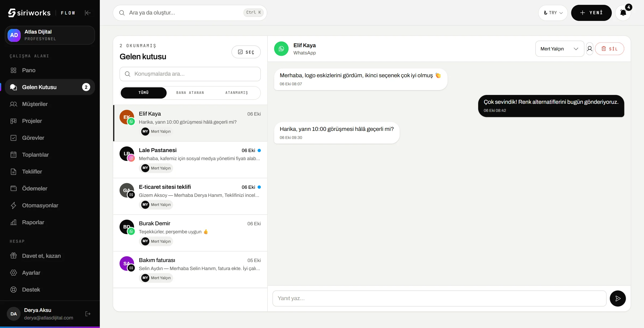The width and height of the screenshot is (644, 328).
Task: Click the logout icon next to Derya Aksu
Action: click(88, 314)
